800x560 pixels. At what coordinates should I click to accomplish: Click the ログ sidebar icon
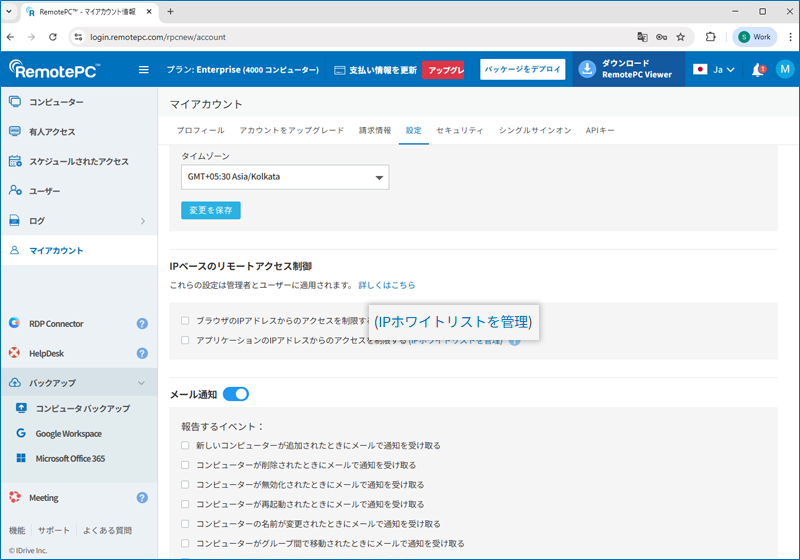click(15, 220)
